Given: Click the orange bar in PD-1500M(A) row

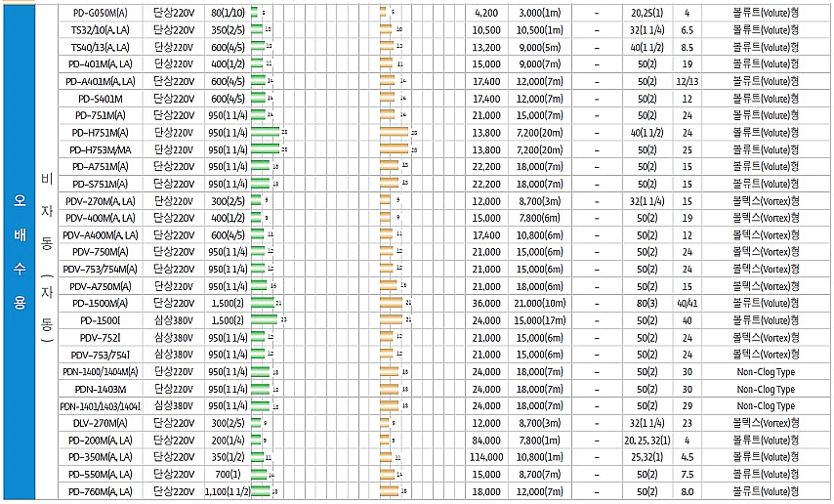Looking at the screenshot, I should click(393, 303).
